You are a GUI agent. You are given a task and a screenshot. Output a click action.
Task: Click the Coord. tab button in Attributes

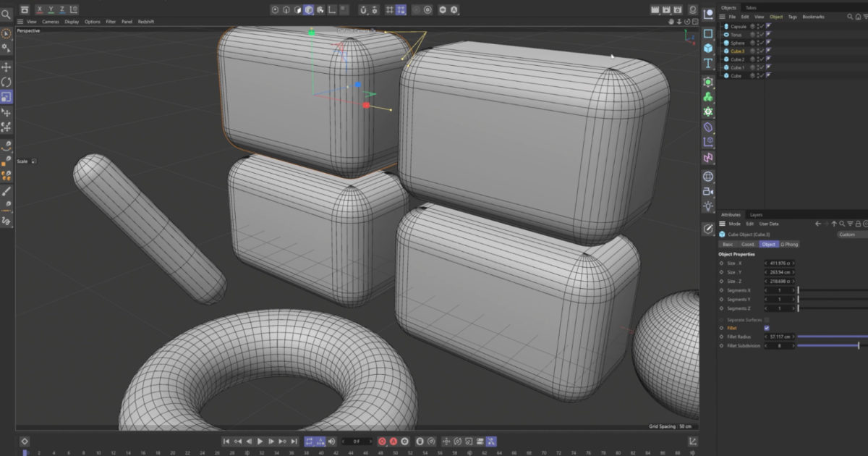(x=747, y=245)
